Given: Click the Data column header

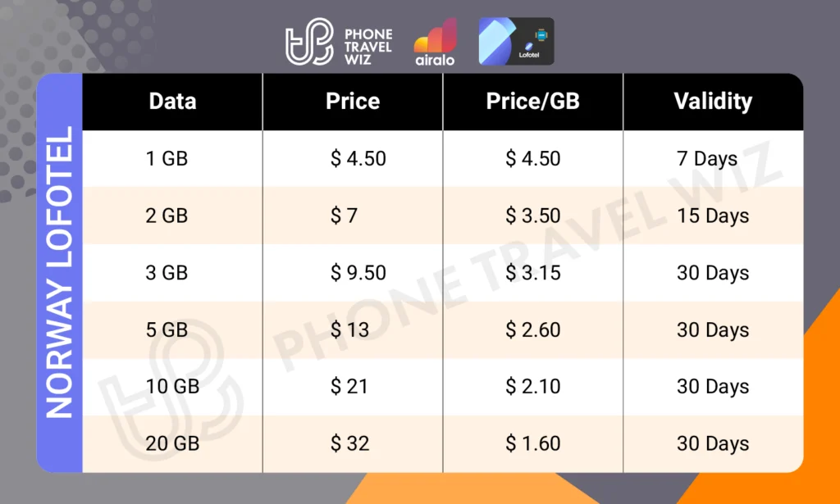Looking at the screenshot, I should [x=172, y=102].
